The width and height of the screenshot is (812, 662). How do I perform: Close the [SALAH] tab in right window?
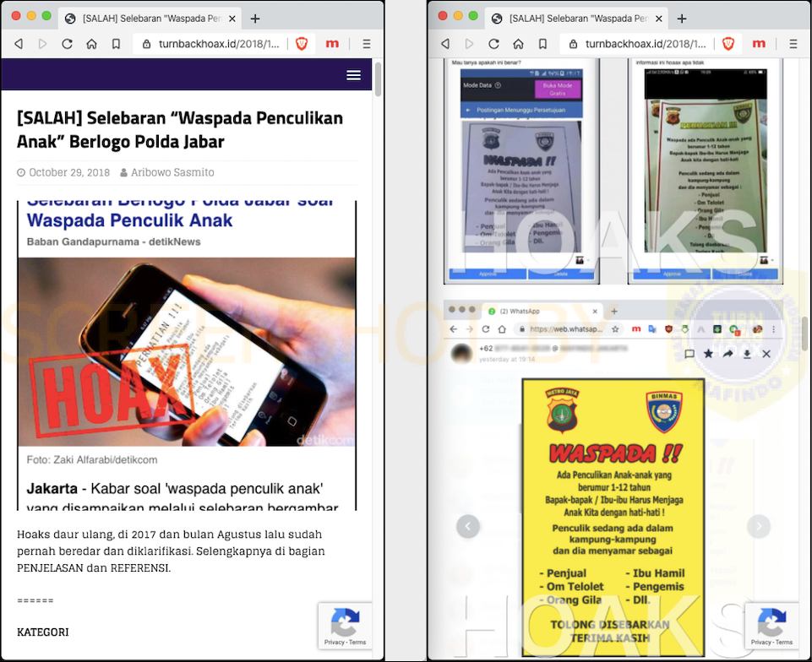click(659, 19)
